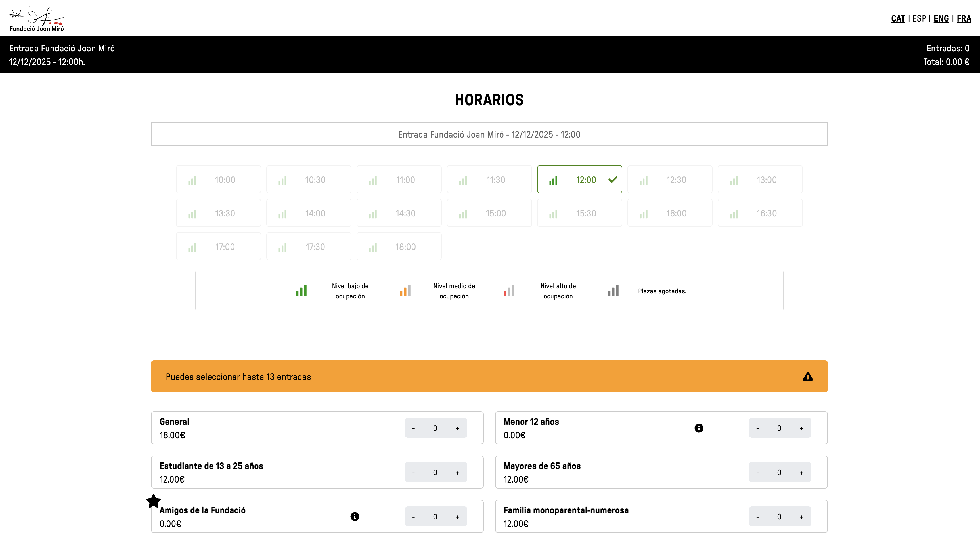980x543 pixels.
Task: Add one Estudiante de 13 a 25 ticket
Action: (458, 473)
